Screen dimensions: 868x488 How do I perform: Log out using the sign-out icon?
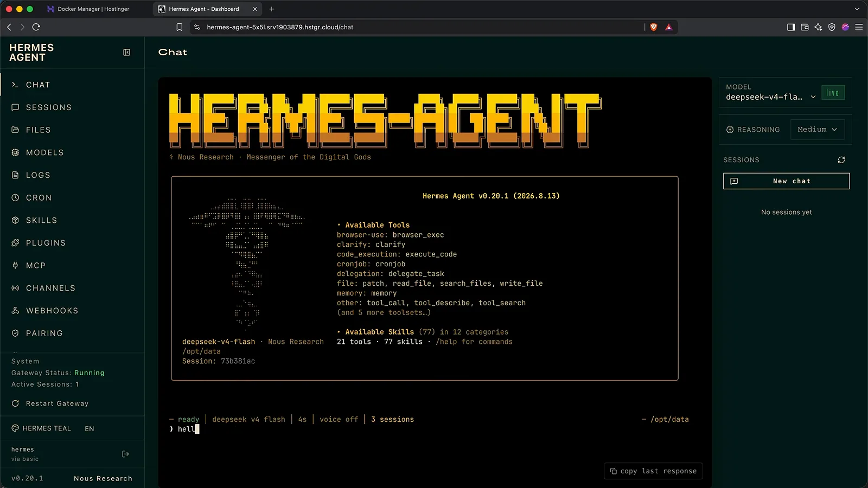(126, 454)
